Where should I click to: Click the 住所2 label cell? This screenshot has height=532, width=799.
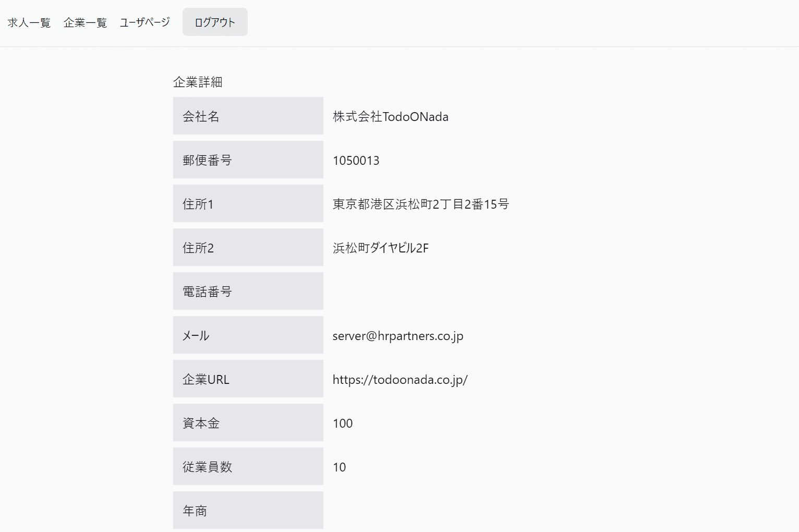248,247
